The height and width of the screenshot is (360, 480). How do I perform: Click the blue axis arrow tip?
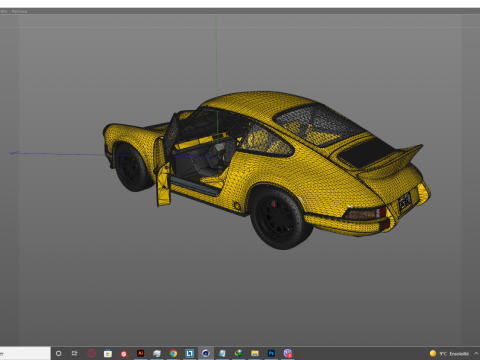[x=13, y=153]
